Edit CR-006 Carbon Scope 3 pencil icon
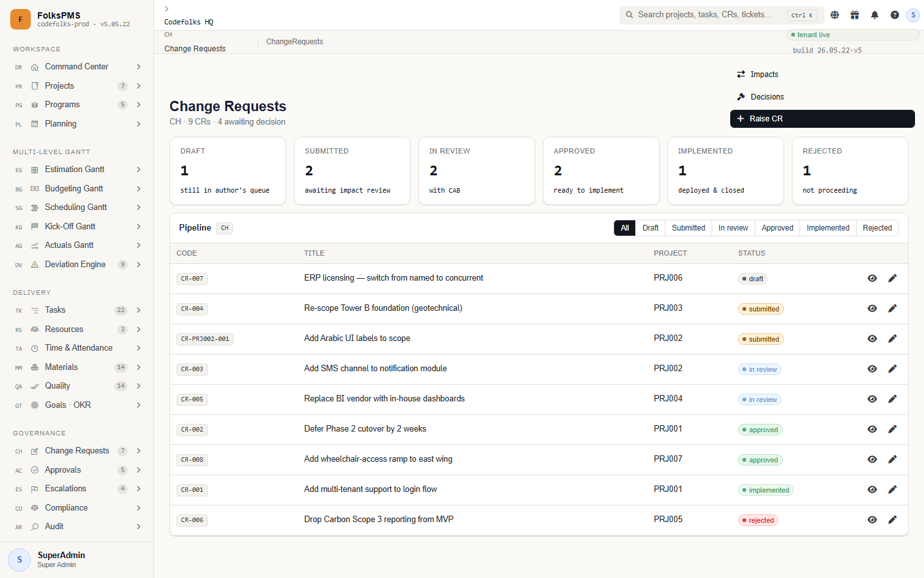The width and height of the screenshot is (924, 578). click(893, 520)
